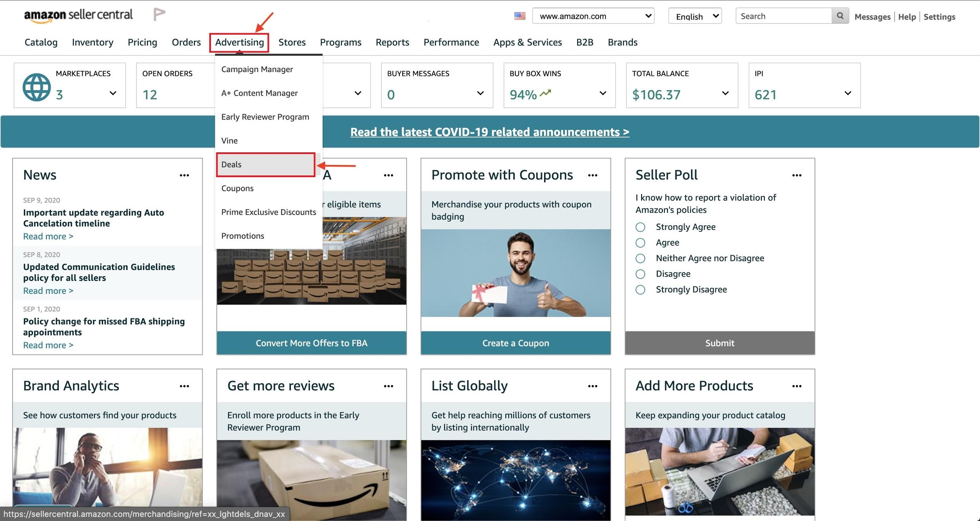This screenshot has height=521, width=980.
Task: Select Strongly Disagree poll option
Action: 640,290
